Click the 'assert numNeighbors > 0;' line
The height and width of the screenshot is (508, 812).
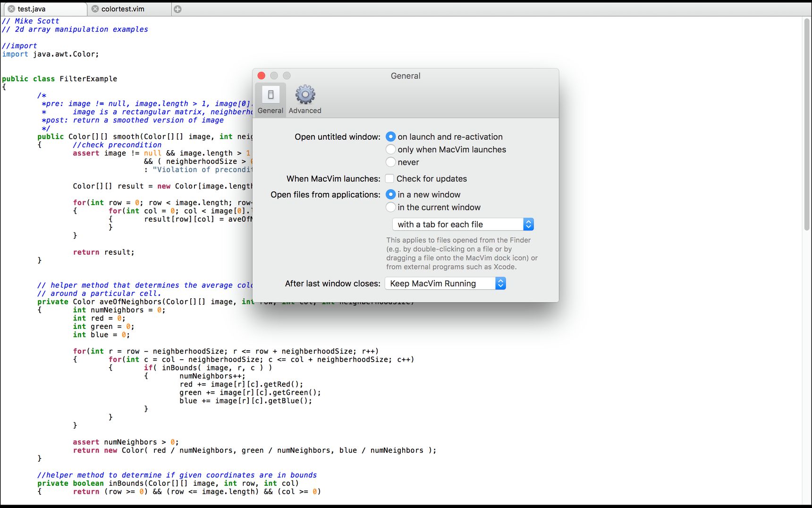(126, 442)
